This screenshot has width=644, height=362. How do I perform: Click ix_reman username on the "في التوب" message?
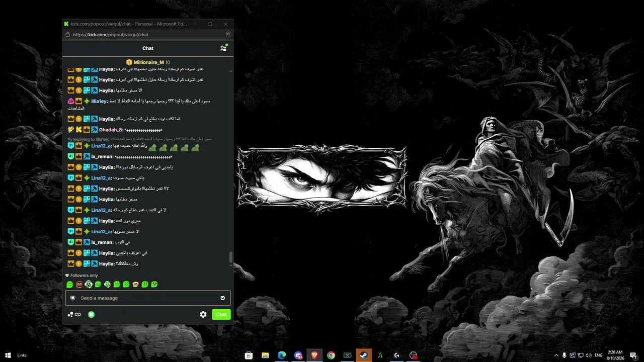coord(102,242)
